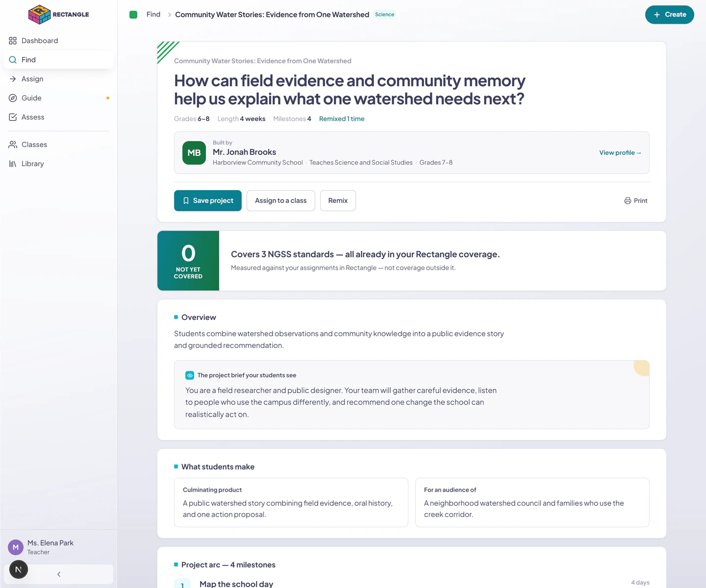Viewport: 706px width, 588px height.
Task: Click the printer icon
Action: coord(628,201)
